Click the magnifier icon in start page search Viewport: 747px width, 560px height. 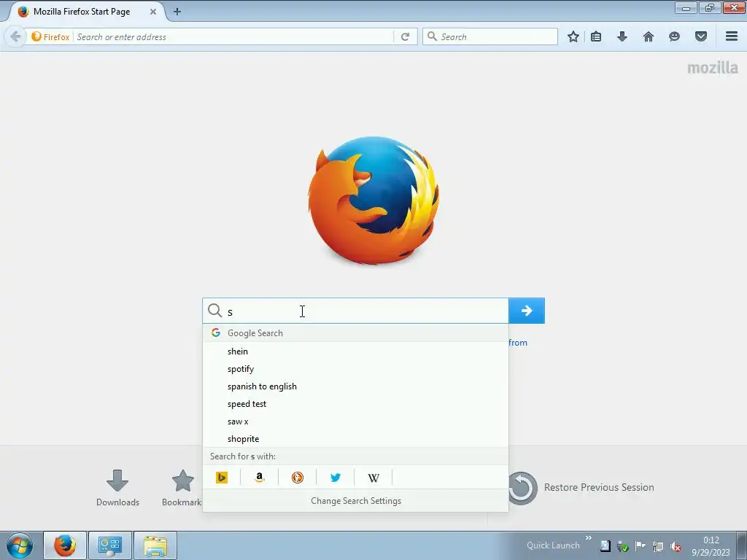(x=215, y=311)
